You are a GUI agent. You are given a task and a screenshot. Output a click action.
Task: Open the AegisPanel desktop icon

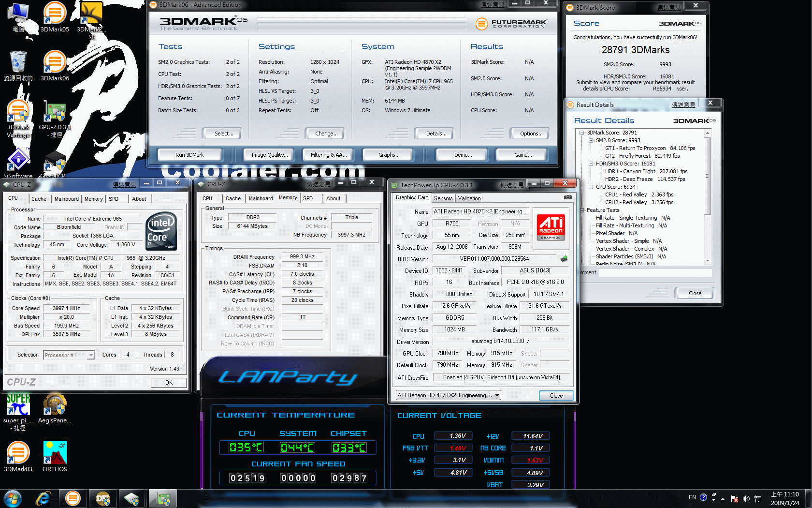[55, 409]
